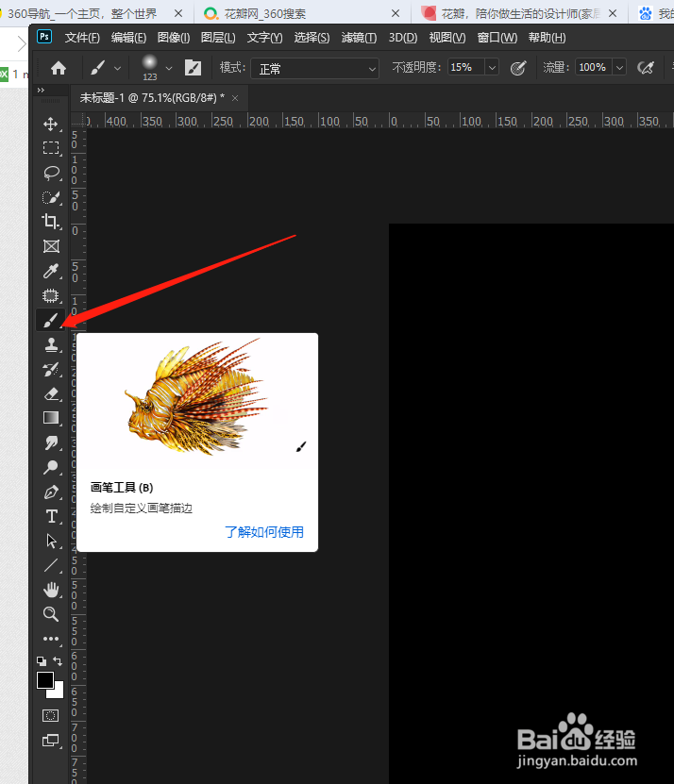Select the Horizontal Type tool
The width and height of the screenshot is (674, 784).
(51, 516)
